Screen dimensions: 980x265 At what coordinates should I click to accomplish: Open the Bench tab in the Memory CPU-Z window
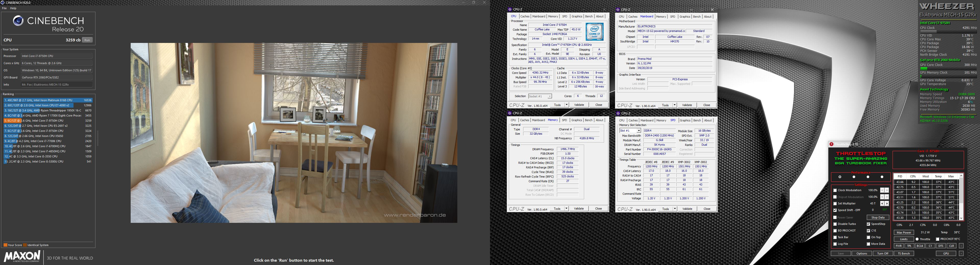[x=589, y=120]
